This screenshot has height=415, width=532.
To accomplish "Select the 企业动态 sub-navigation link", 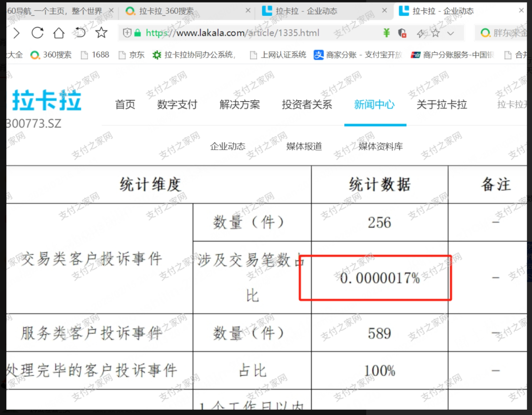I will tap(228, 146).
